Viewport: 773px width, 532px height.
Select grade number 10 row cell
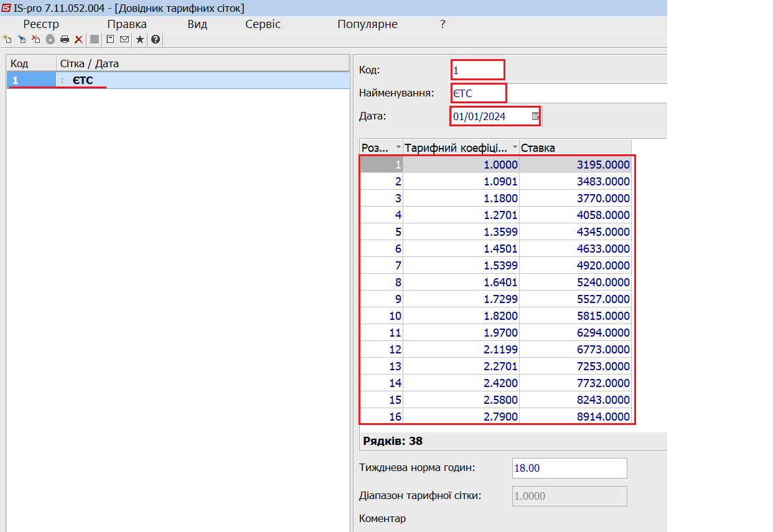(x=382, y=316)
